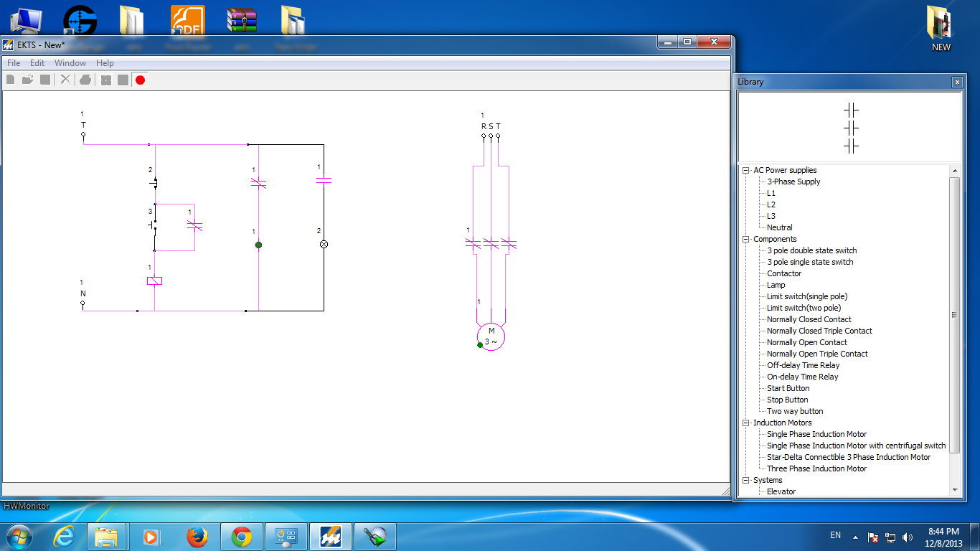Show hidden system tray icons
This screenshot has width=980, height=551.
click(x=855, y=537)
